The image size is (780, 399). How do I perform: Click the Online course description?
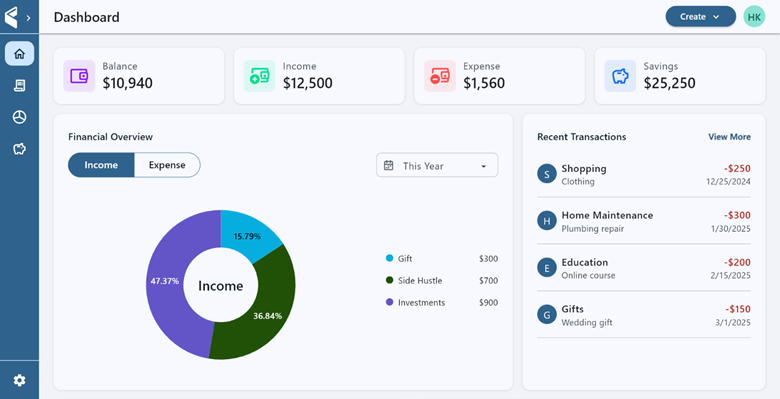588,276
